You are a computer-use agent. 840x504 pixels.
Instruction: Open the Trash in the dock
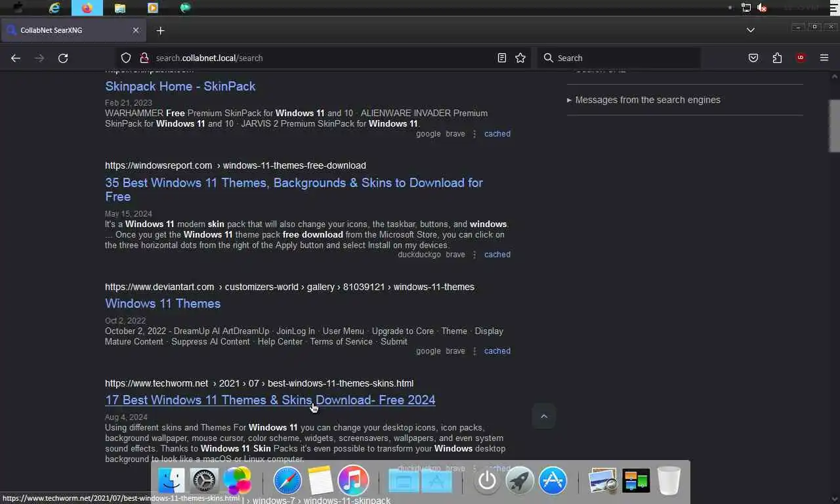point(669,481)
